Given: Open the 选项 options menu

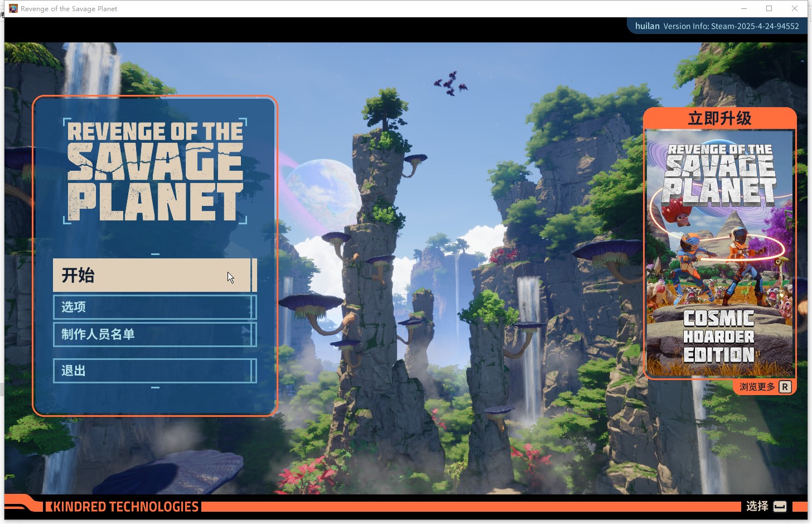Looking at the screenshot, I should tap(154, 307).
